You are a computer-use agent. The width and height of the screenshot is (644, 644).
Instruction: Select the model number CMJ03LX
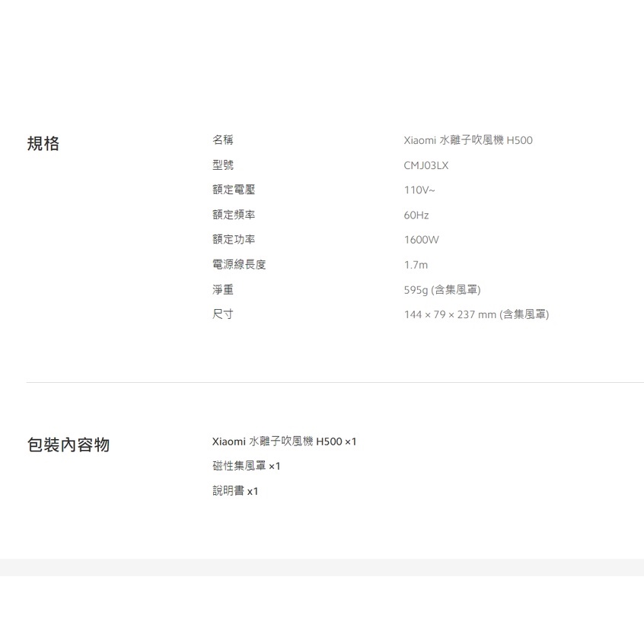(426, 165)
